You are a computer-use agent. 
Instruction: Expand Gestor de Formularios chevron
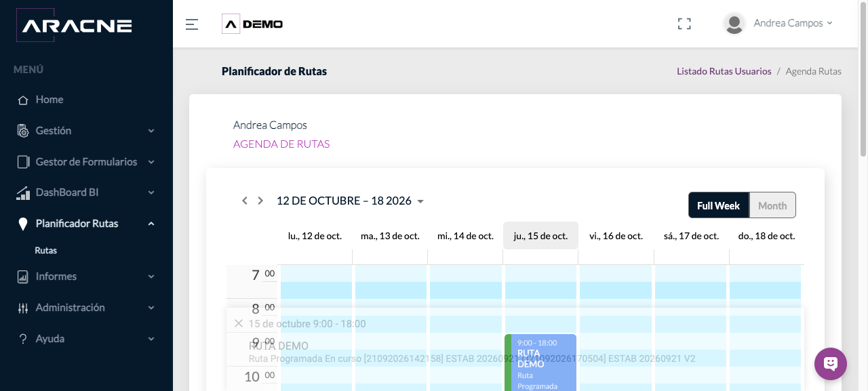pyautogui.click(x=151, y=162)
